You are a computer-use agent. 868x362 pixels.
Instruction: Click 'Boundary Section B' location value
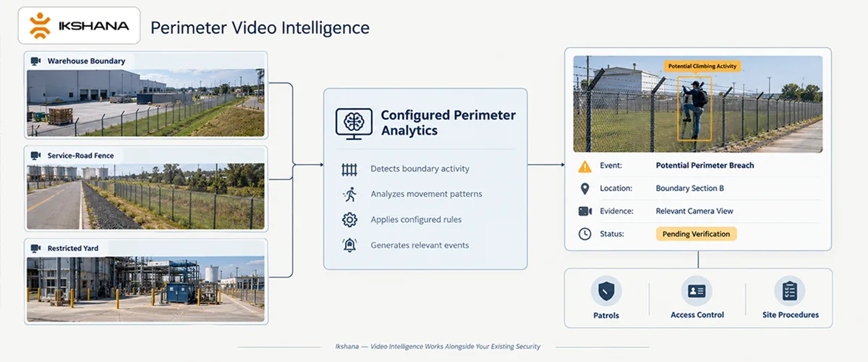pyautogui.click(x=690, y=188)
